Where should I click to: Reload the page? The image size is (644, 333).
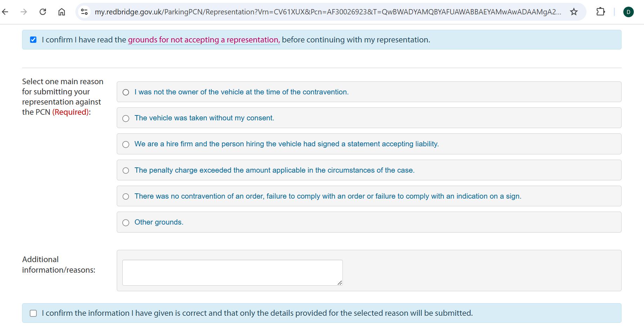pyautogui.click(x=43, y=12)
